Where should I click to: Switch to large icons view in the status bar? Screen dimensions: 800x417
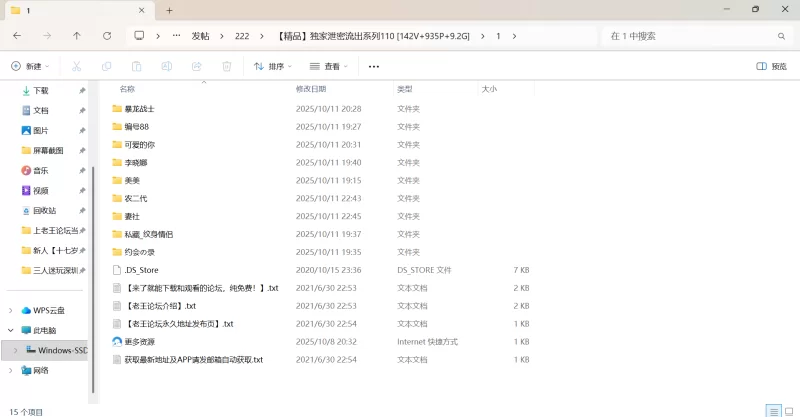(x=788, y=410)
